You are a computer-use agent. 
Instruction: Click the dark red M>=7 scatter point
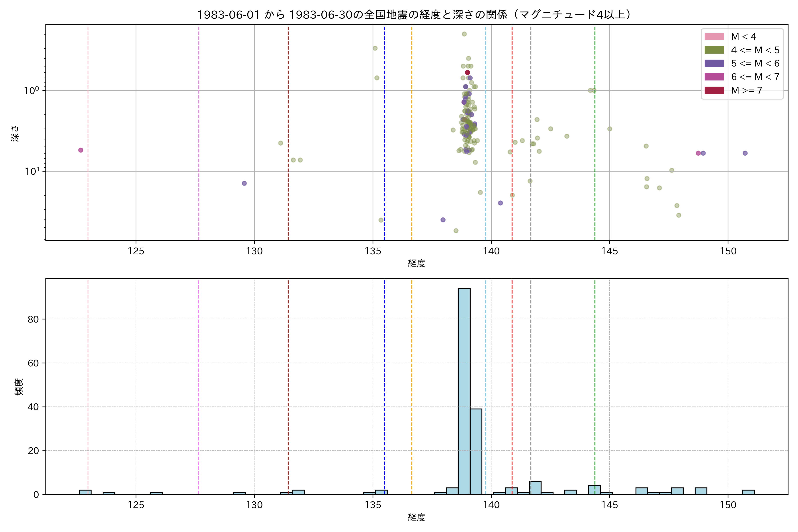pyautogui.click(x=467, y=73)
